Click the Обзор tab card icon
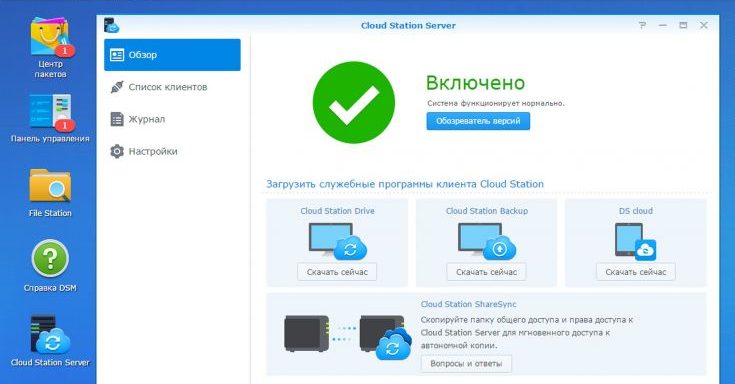This screenshot has height=384, width=735. 116,55
